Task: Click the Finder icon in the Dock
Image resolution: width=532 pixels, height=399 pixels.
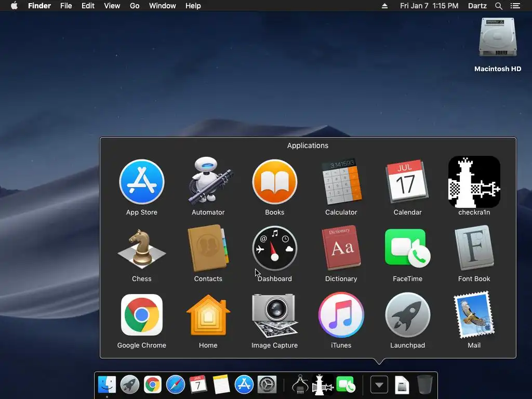Action: [107, 385]
